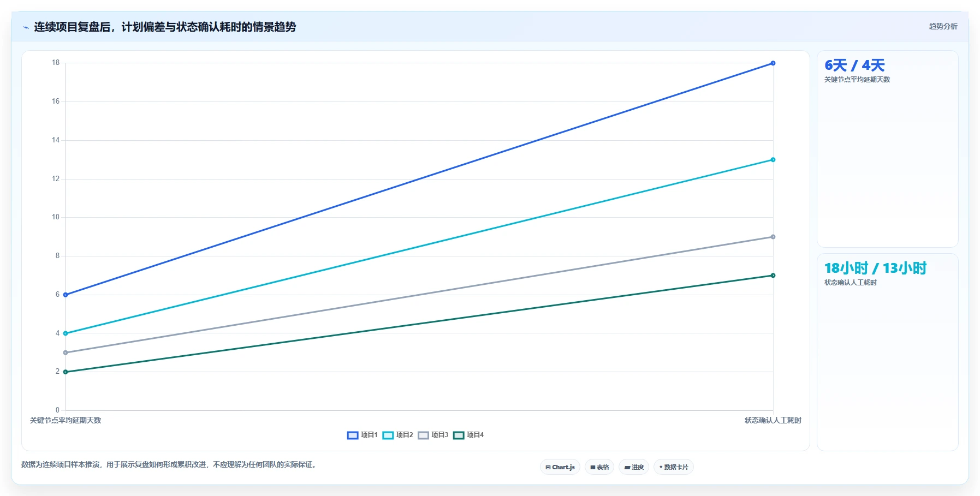Click the card caption 状态确认人工耗时
Screen dimensions: 980x496
tap(851, 283)
